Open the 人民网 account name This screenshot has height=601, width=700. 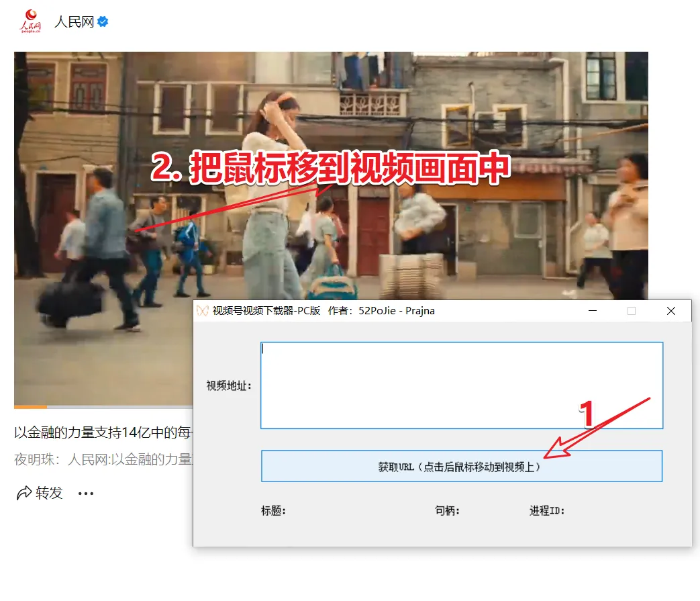point(74,21)
